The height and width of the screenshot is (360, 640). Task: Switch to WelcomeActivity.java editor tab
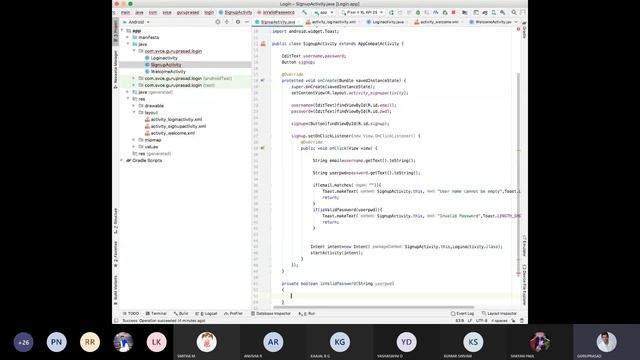tap(490, 22)
